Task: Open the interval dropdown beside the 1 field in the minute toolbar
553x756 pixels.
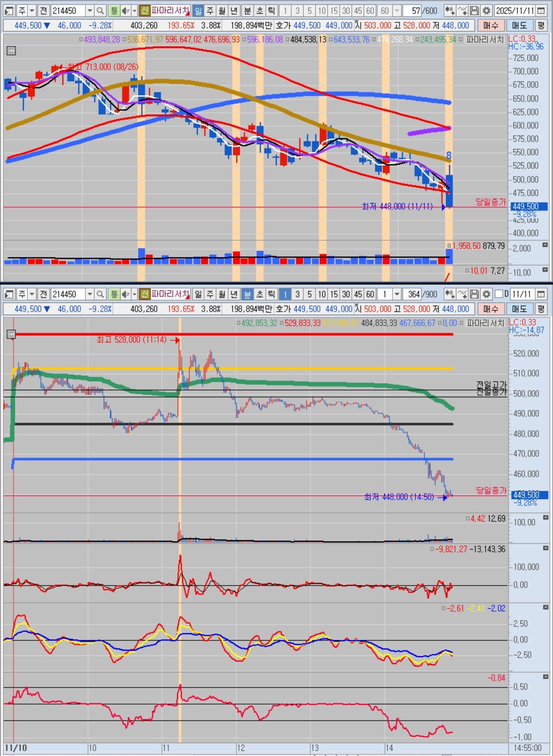Action: pyautogui.click(x=397, y=294)
